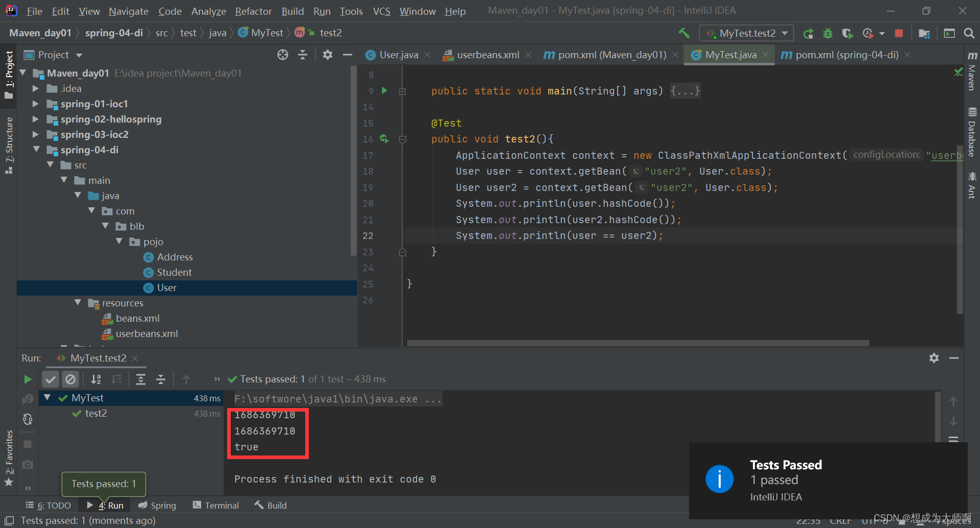Open Project Structure icon in toolbar
Screen dimensions: 980x528
click(x=924, y=33)
